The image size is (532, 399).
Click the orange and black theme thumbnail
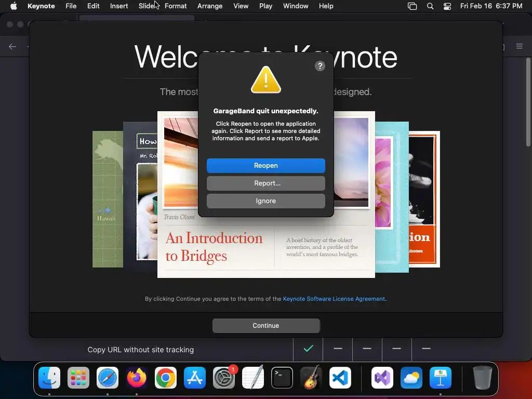[424, 199]
